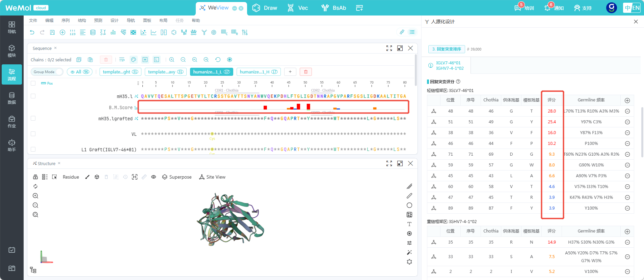
Task: Collapse row 48 with minus circle
Action: coord(627,111)
